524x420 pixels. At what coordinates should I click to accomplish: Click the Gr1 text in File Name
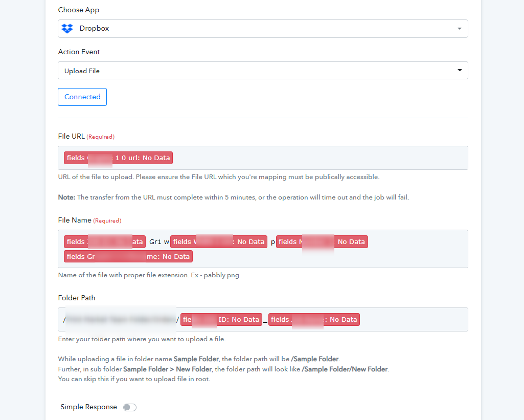coord(155,242)
